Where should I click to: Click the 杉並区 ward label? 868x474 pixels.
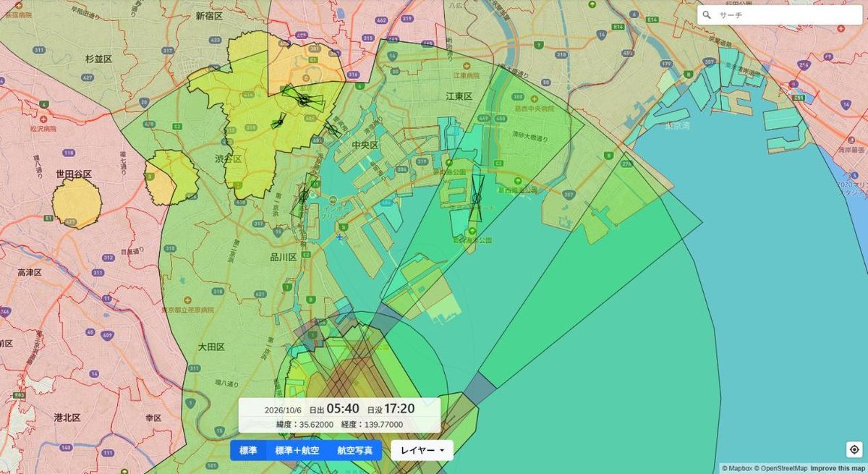tap(98, 58)
